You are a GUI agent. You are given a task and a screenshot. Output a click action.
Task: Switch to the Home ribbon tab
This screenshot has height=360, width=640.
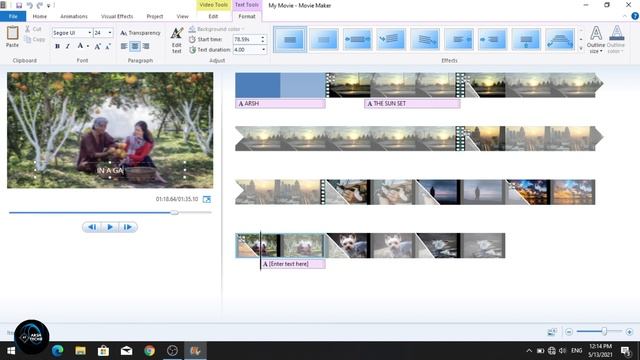[x=40, y=16]
